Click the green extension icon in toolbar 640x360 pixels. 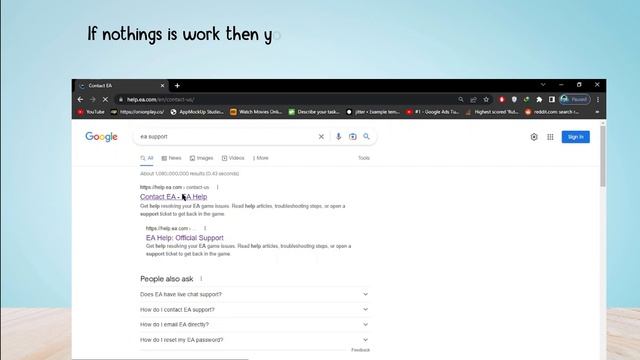[x=527, y=100]
